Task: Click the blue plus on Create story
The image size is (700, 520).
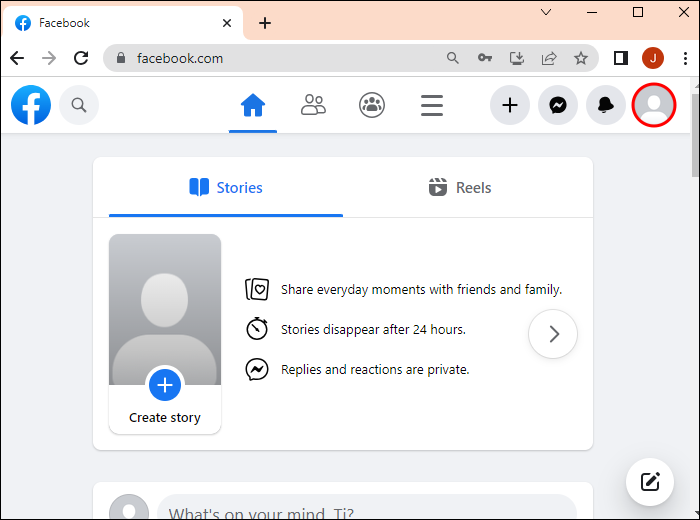Action: 165,385
